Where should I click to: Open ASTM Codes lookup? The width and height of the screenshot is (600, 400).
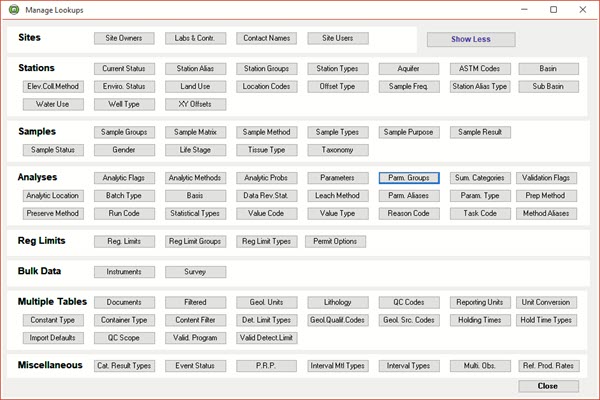click(x=480, y=69)
